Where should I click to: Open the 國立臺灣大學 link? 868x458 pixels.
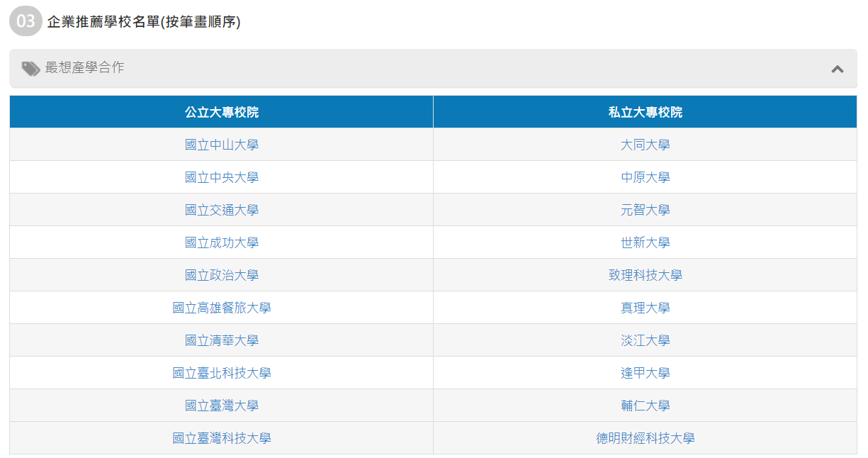pyautogui.click(x=222, y=406)
